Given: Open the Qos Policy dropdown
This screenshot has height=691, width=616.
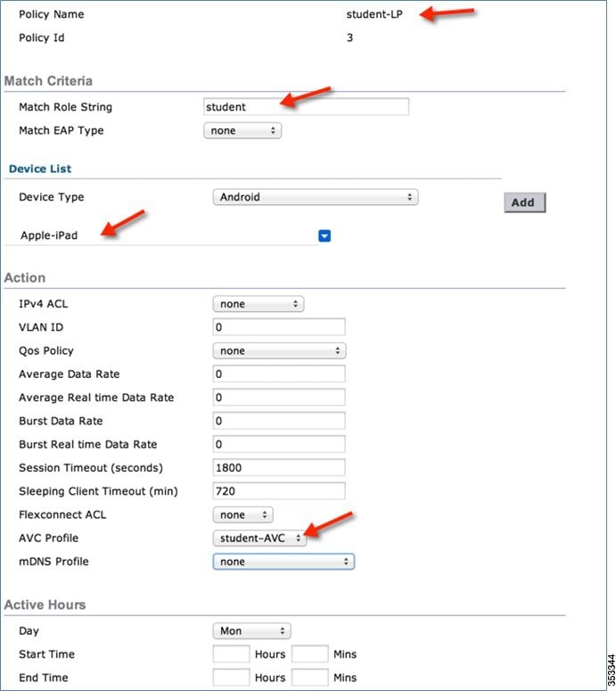Looking at the screenshot, I should tap(279, 350).
